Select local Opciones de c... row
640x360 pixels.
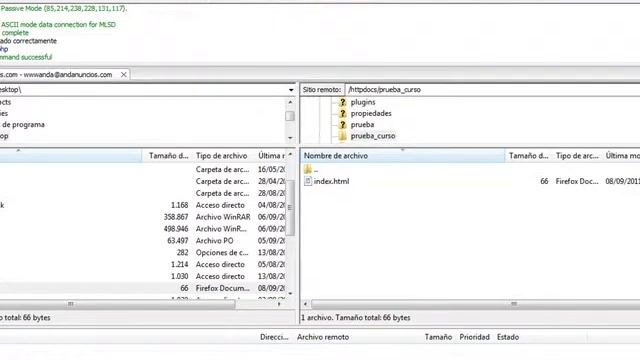[143, 253]
